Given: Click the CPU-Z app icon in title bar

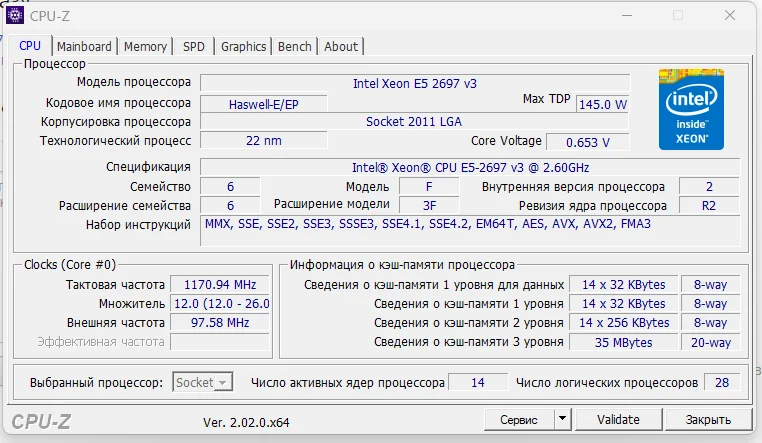Looking at the screenshot, I should click(x=15, y=15).
